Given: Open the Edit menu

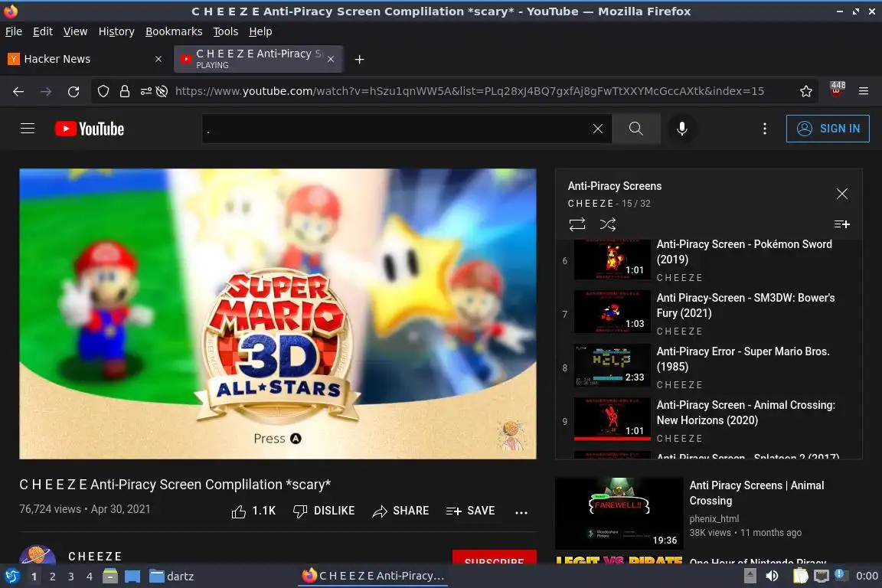Looking at the screenshot, I should [x=43, y=31].
